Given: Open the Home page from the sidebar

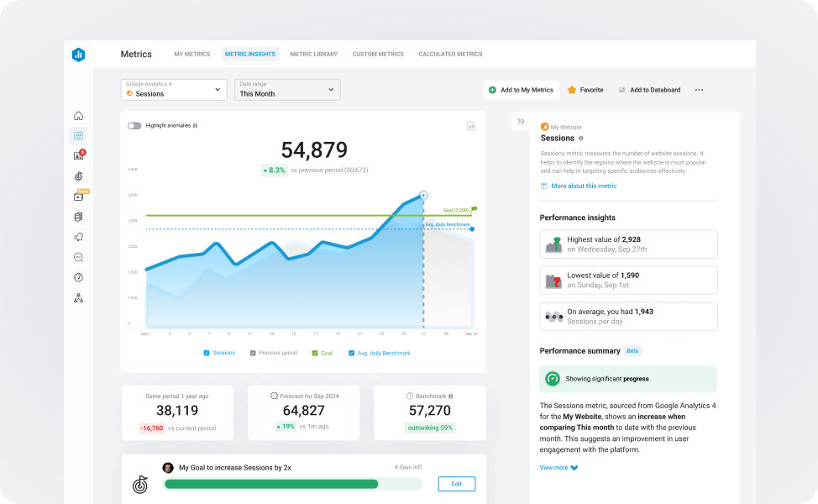Looking at the screenshot, I should (x=78, y=115).
